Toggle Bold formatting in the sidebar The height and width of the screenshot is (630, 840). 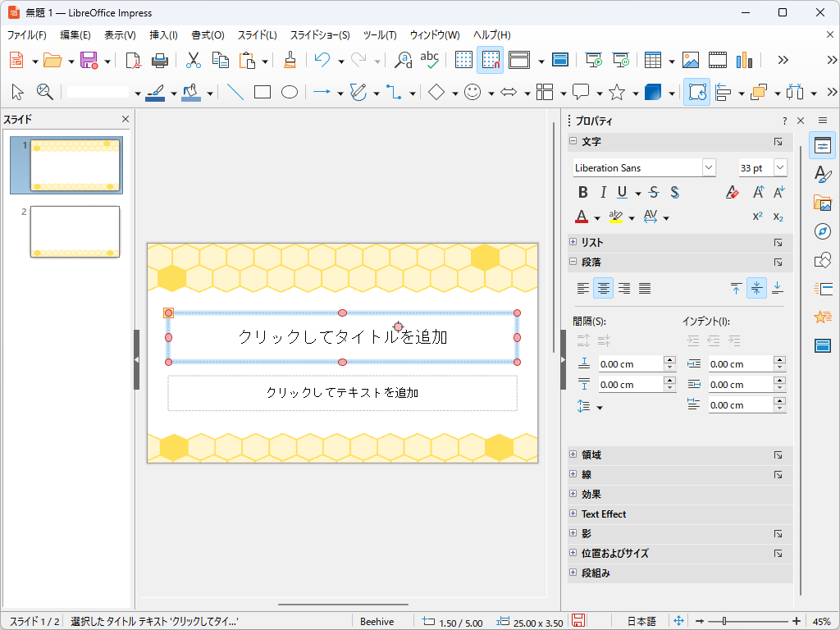[582, 193]
